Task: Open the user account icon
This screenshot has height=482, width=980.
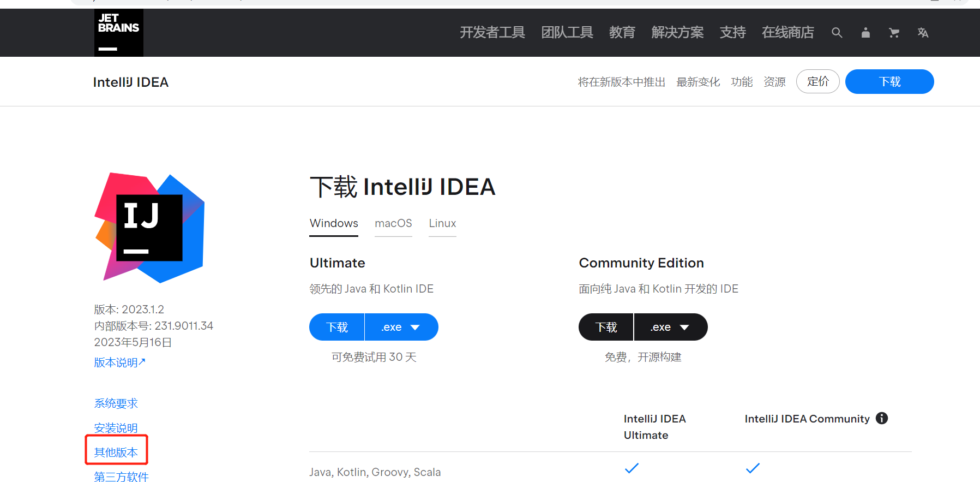Action: (x=865, y=33)
